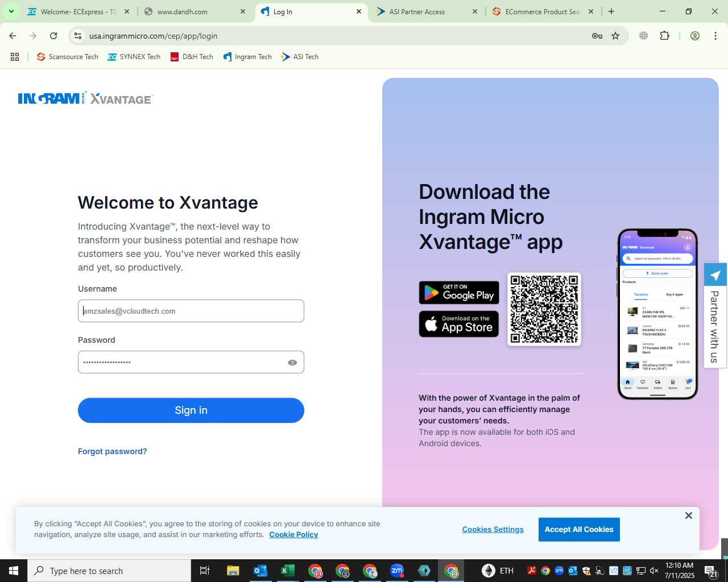Open the SYNNEX Tech bookmark

coord(134,57)
